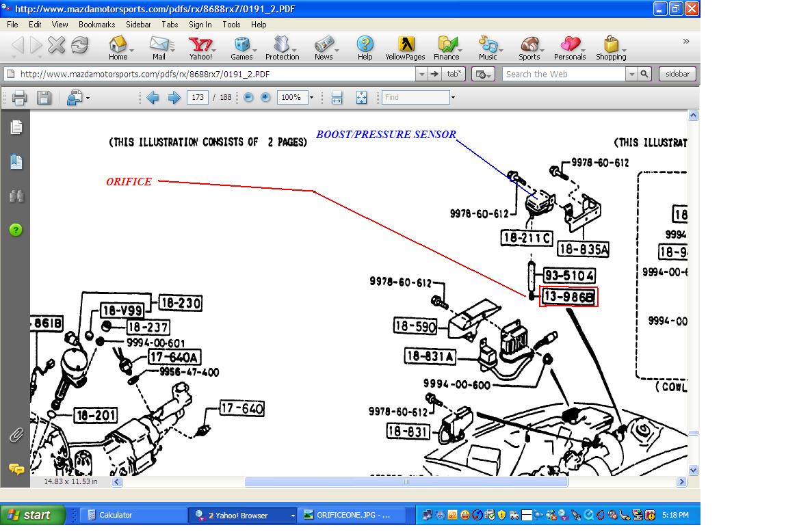This screenshot has width=799, height=532.
Task: Open the address bar history dropdown
Action: point(421,74)
